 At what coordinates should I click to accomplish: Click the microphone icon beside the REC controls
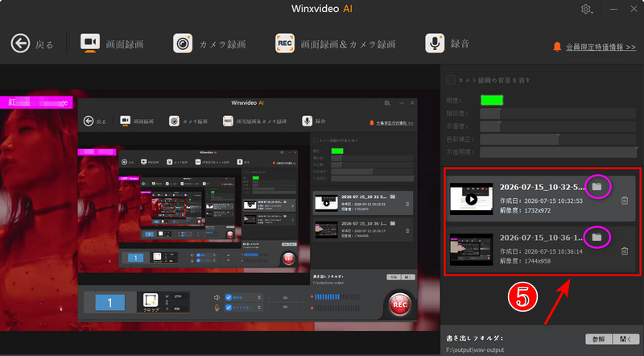217,308
